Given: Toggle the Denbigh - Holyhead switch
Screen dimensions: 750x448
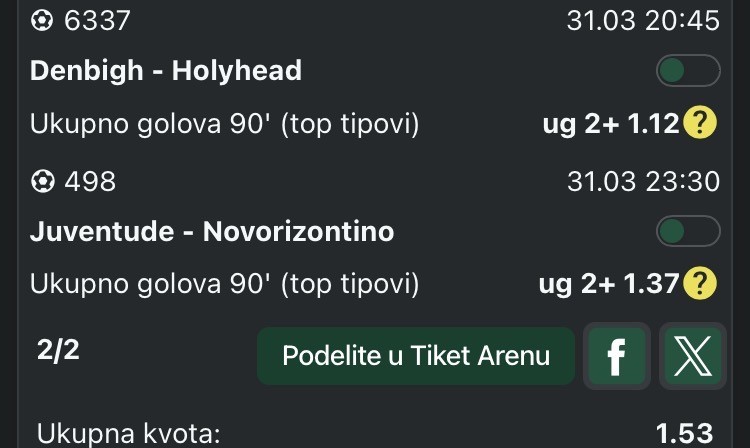Looking at the screenshot, I should (x=688, y=71).
